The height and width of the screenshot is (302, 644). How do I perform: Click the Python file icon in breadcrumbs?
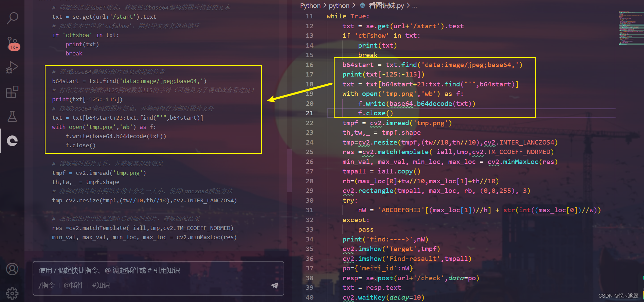click(x=363, y=5)
